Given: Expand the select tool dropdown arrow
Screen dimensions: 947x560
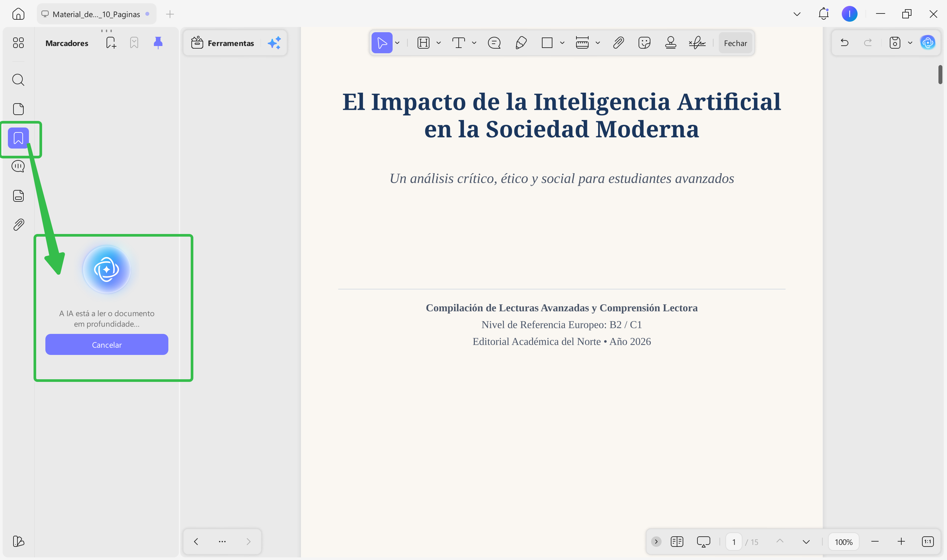Looking at the screenshot, I should (397, 43).
